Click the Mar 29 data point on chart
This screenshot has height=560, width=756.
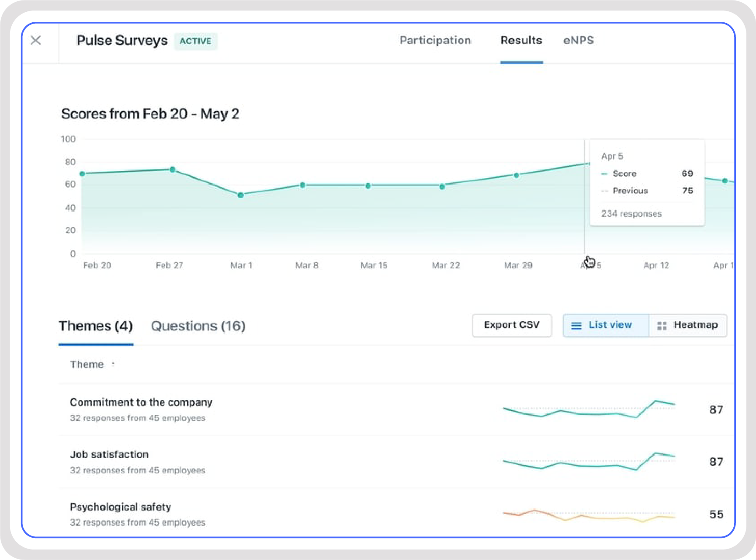516,175
